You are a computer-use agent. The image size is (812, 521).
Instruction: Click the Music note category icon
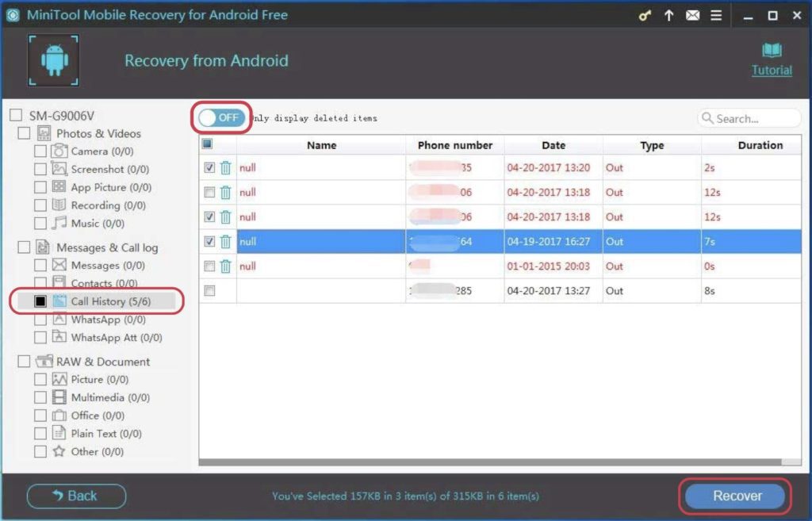coord(59,223)
